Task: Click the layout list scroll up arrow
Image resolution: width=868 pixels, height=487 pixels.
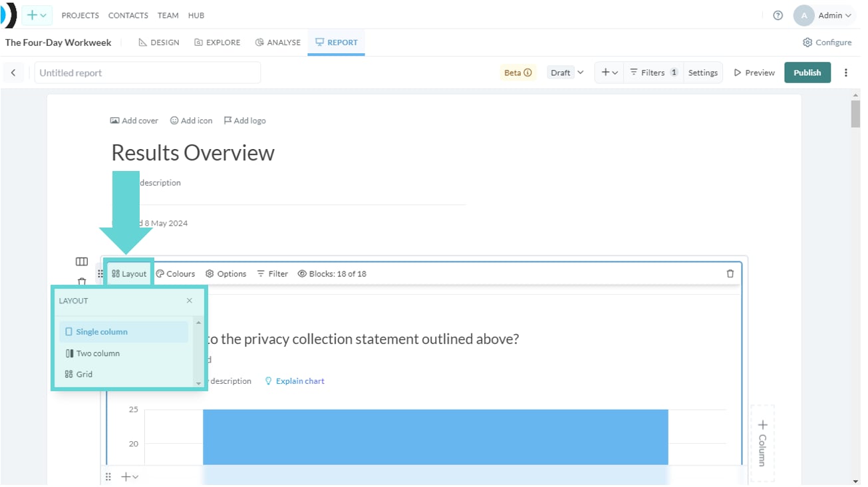Action: [x=198, y=323]
